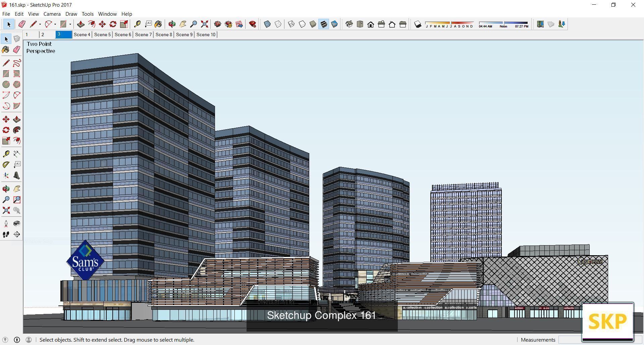Select the Section Plane tool
The height and width of the screenshot is (345, 644).
[17, 234]
